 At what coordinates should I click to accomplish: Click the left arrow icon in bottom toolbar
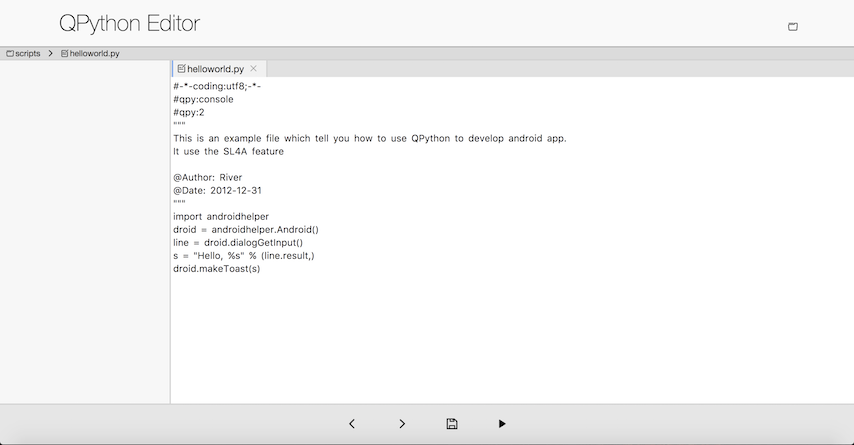click(352, 424)
